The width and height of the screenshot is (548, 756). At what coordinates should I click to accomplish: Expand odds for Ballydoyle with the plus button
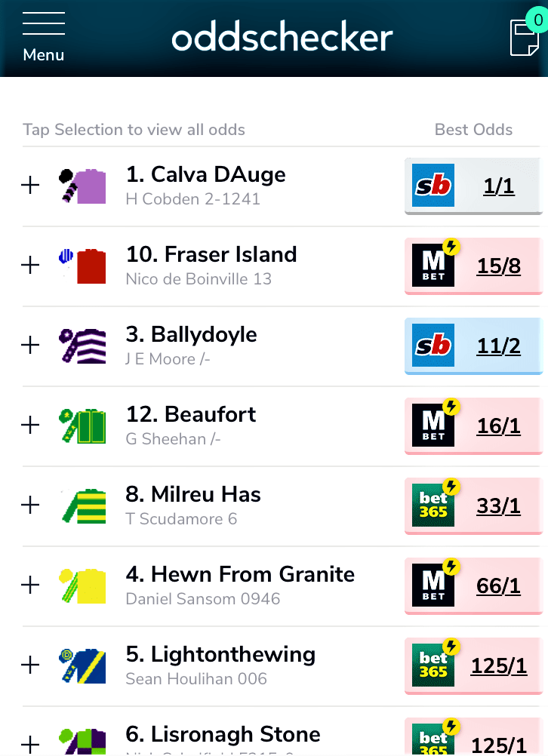pos(30,345)
